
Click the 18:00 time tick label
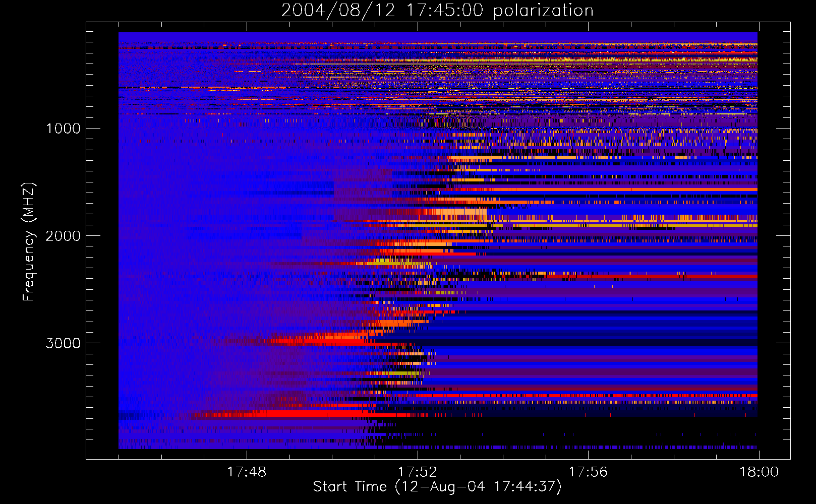pyautogui.click(x=759, y=472)
